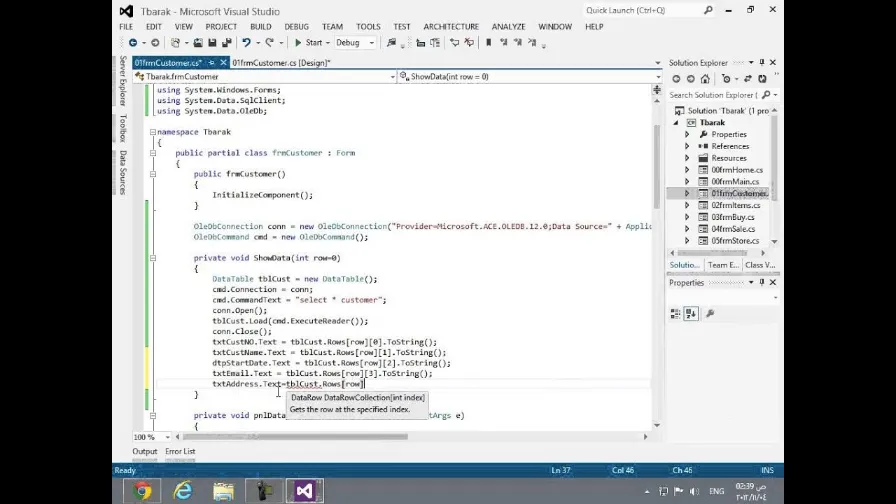Uncomment the selected lines
The image size is (896, 504).
pos(469,43)
